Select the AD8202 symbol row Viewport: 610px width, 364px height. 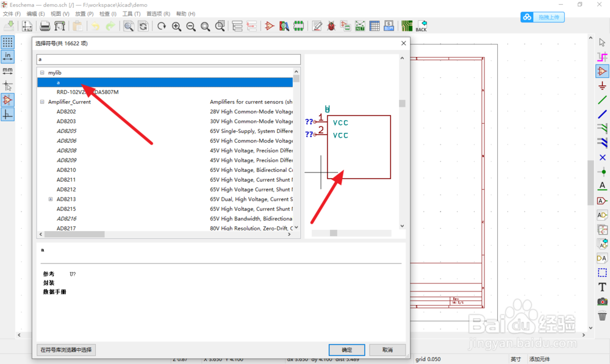[165, 112]
